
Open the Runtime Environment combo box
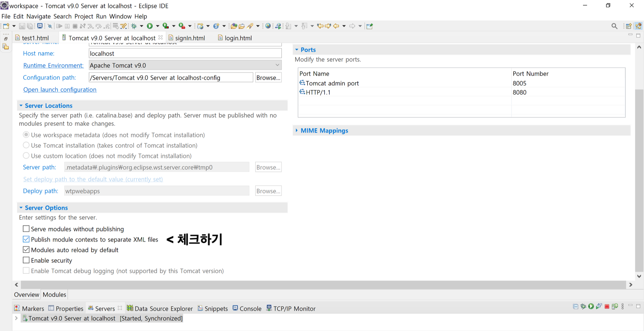[x=185, y=65]
